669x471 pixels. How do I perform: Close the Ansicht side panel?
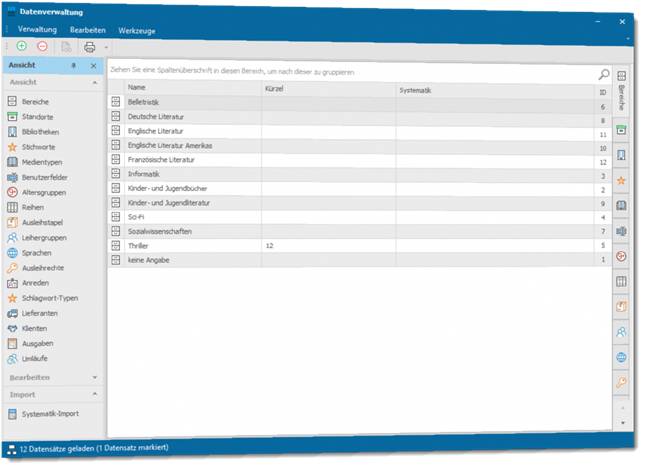93,66
